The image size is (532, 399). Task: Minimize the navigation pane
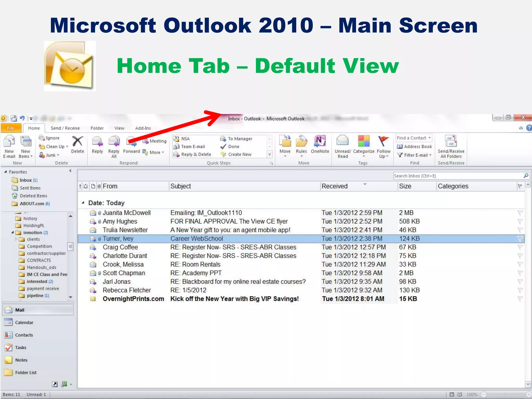click(70, 171)
